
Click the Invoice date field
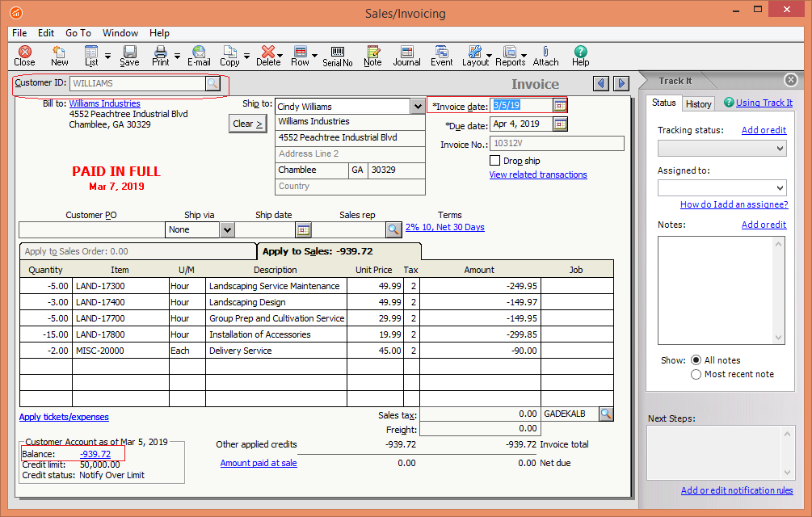[521, 106]
